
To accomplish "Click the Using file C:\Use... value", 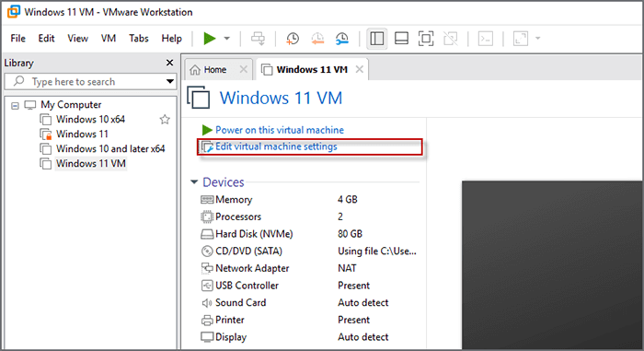I will (377, 251).
